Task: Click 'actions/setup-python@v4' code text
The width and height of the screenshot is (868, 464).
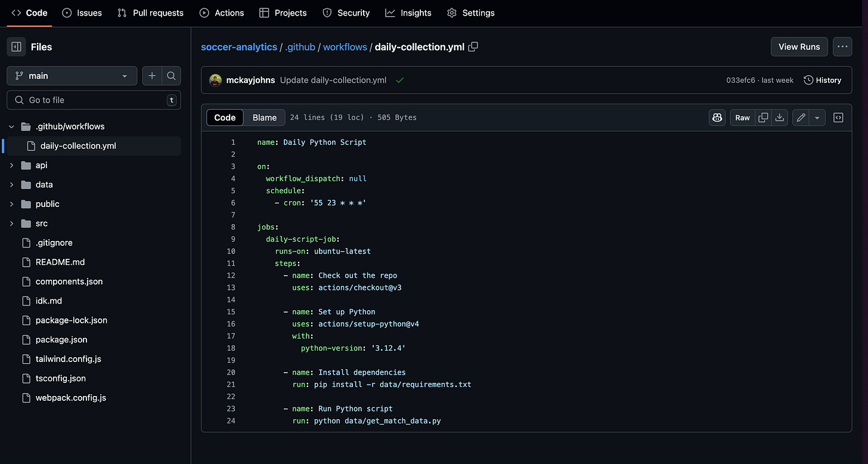Action: 369,324
